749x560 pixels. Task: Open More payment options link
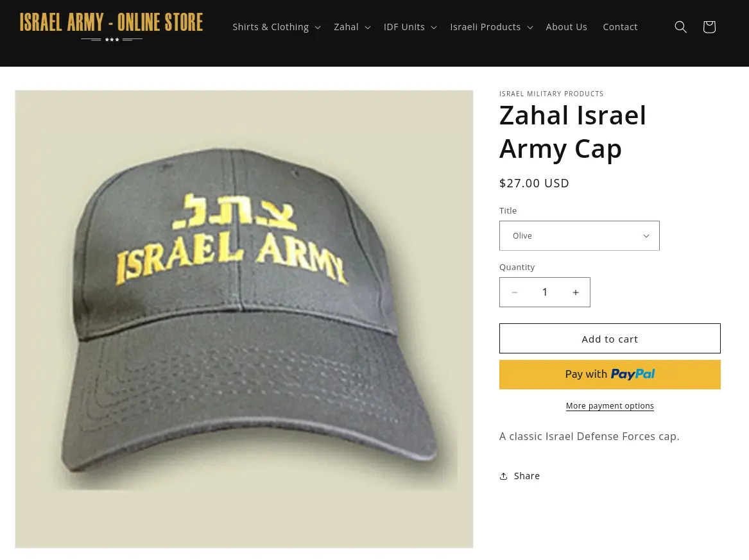click(610, 406)
